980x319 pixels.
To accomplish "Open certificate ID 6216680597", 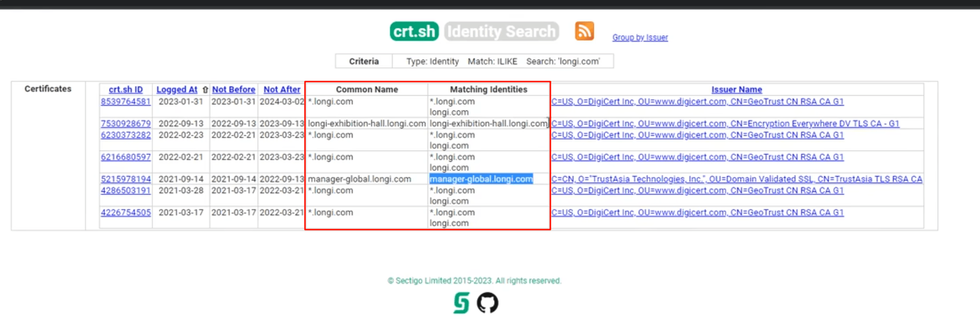I will [x=126, y=157].
